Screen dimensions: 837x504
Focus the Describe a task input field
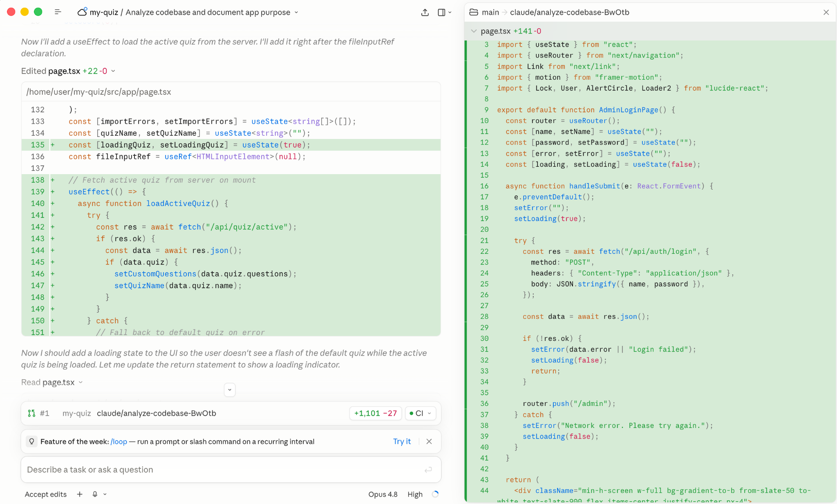point(231,470)
